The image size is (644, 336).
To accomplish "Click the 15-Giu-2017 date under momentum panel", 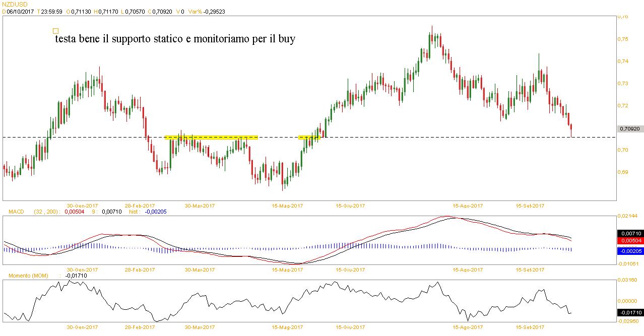I will 350,327.
